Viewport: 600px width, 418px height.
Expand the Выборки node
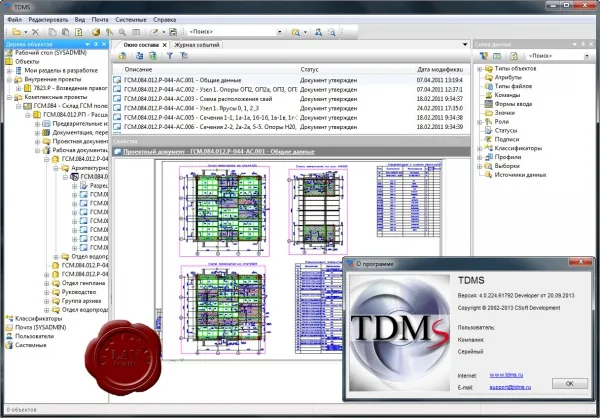click(479, 166)
